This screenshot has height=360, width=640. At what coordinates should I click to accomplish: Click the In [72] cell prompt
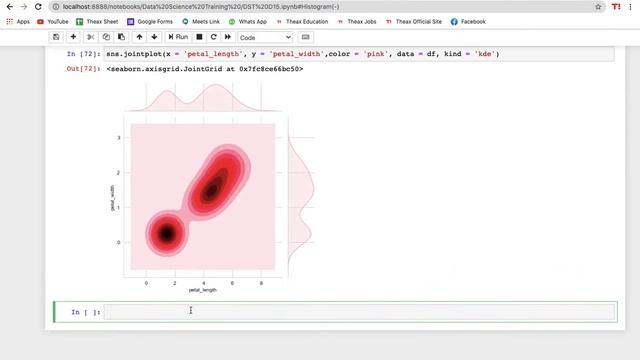click(83, 54)
